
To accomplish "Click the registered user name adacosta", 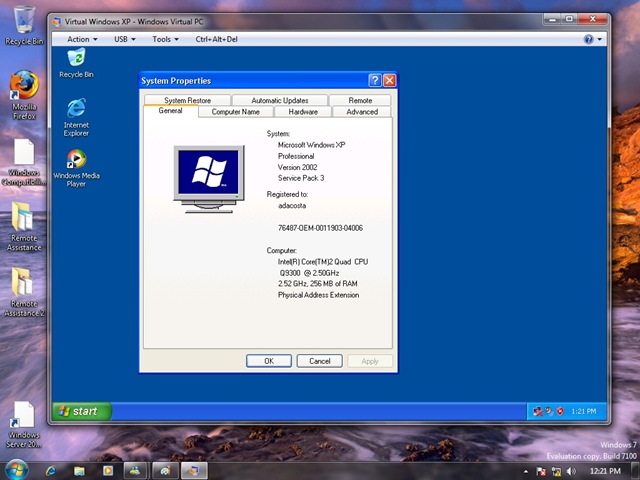I will (292, 205).
